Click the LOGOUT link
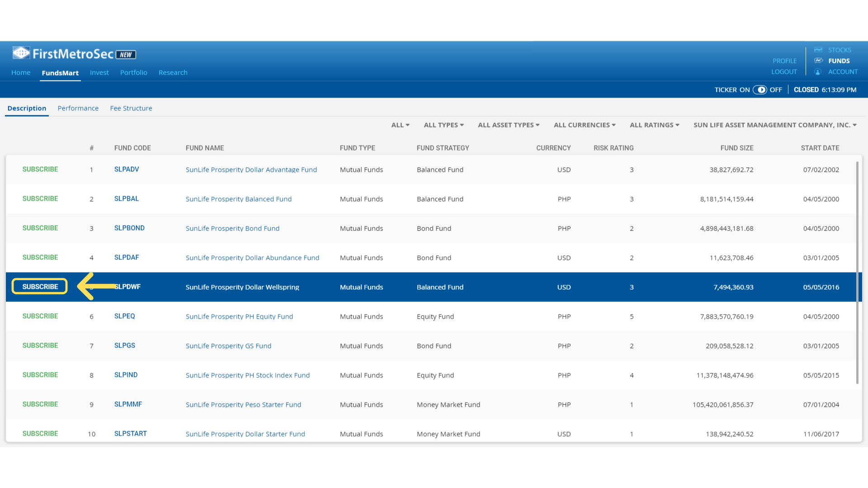 click(x=784, y=72)
